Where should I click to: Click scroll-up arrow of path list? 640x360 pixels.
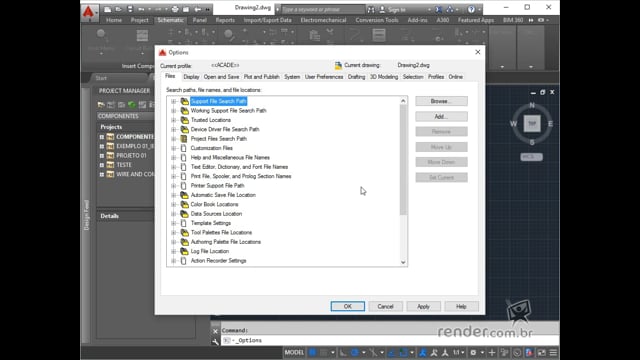[x=403, y=101]
